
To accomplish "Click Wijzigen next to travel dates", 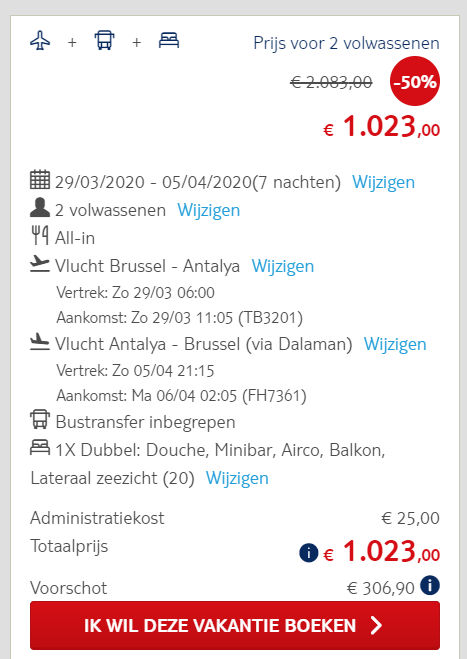I will click(383, 182).
